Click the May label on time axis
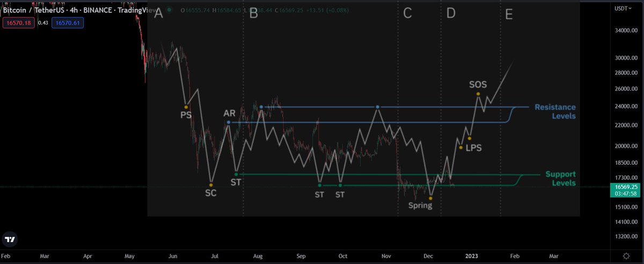The height and width of the screenshot is (264, 644). (x=129, y=256)
